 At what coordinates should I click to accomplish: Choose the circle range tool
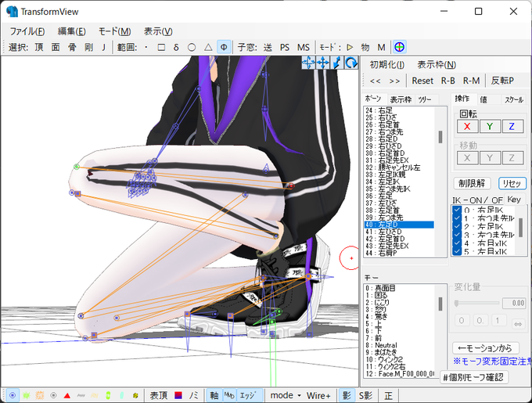(x=192, y=47)
